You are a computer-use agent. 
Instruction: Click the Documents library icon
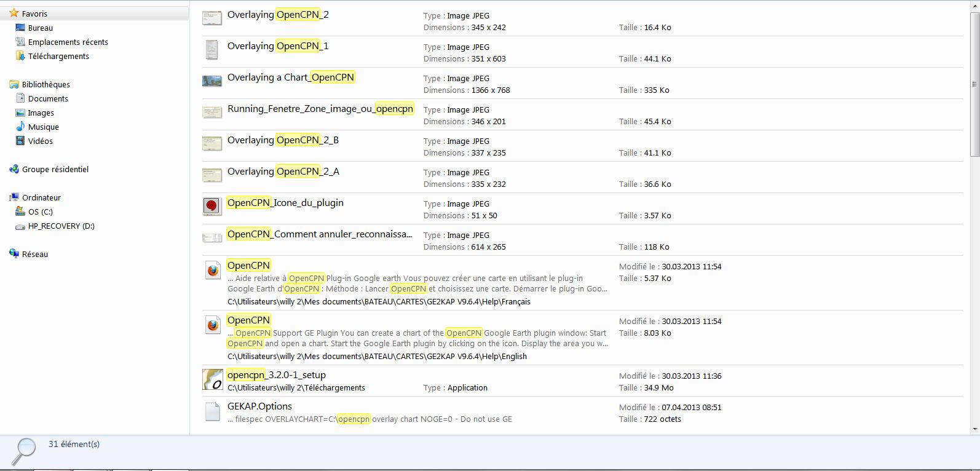(20, 98)
